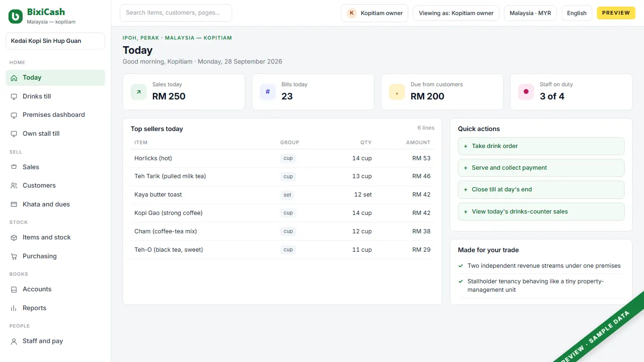The image size is (644, 362).
Task: Click the Accounts book icon
Action: click(x=14, y=289)
